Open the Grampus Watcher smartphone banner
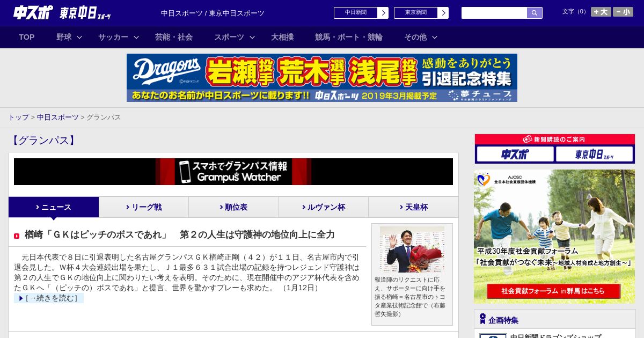 point(233,172)
